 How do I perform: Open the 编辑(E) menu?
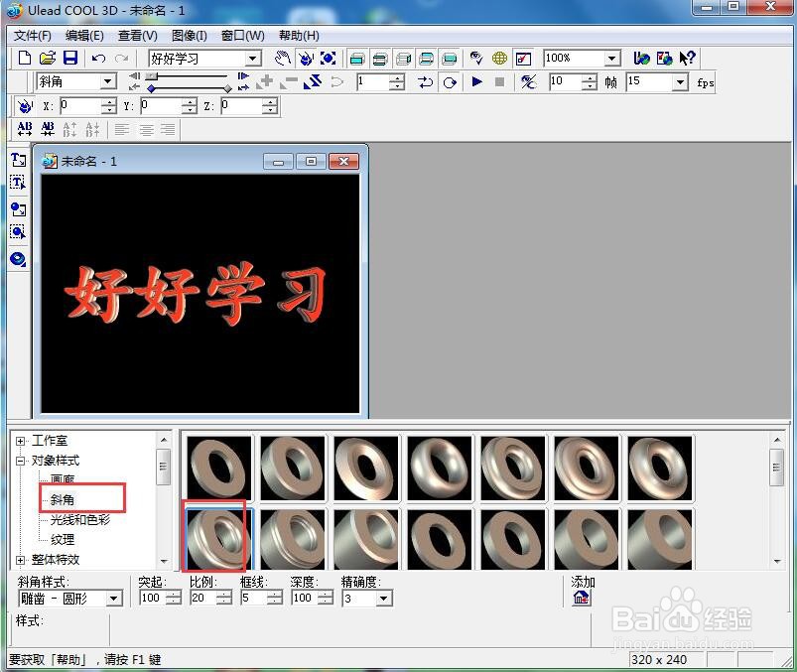pos(84,36)
